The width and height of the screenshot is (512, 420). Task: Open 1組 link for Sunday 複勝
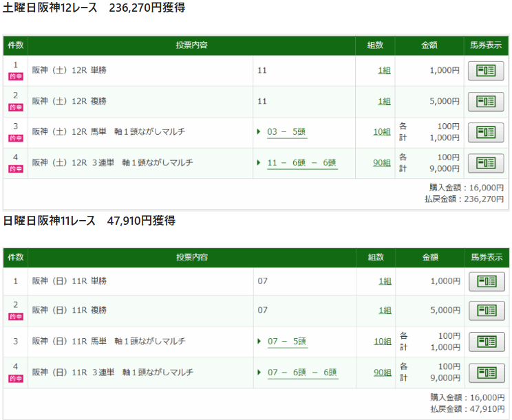(x=384, y=310)
